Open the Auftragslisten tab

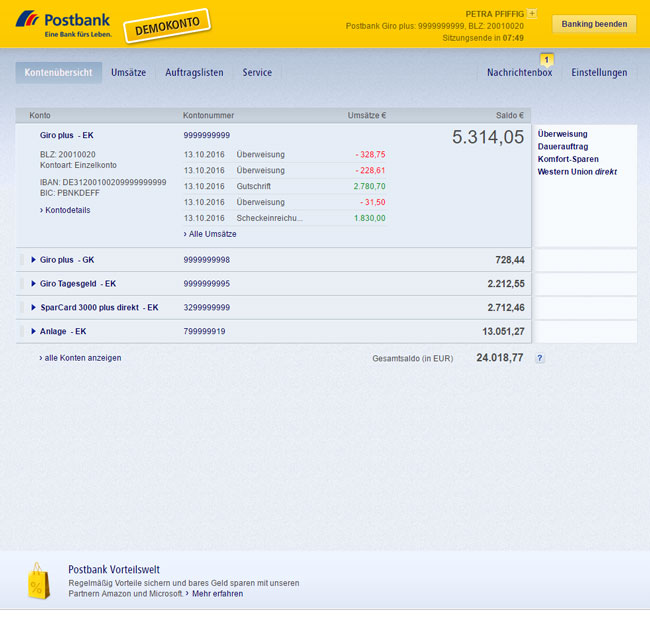(x=194, y=73)
